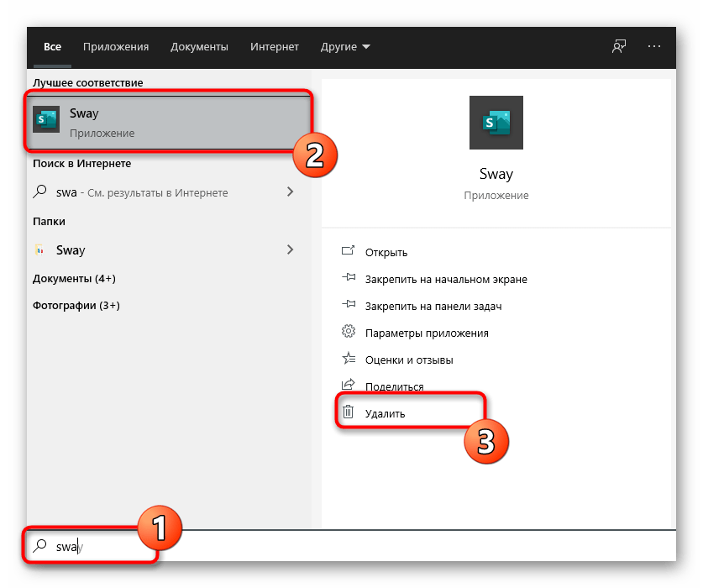Screen dimensions: 703x588
Task: Switch to the Документы tab
Action: [x=199, y=47]
